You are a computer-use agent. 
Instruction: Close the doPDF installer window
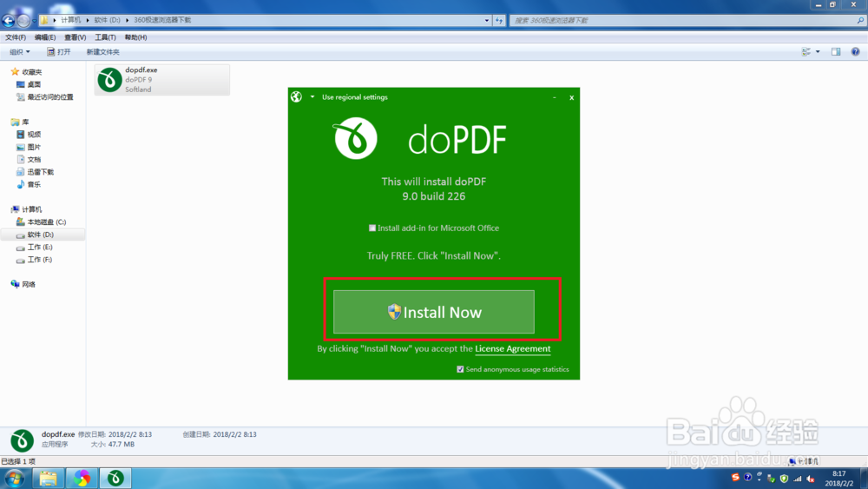click(x=572, y=97)
